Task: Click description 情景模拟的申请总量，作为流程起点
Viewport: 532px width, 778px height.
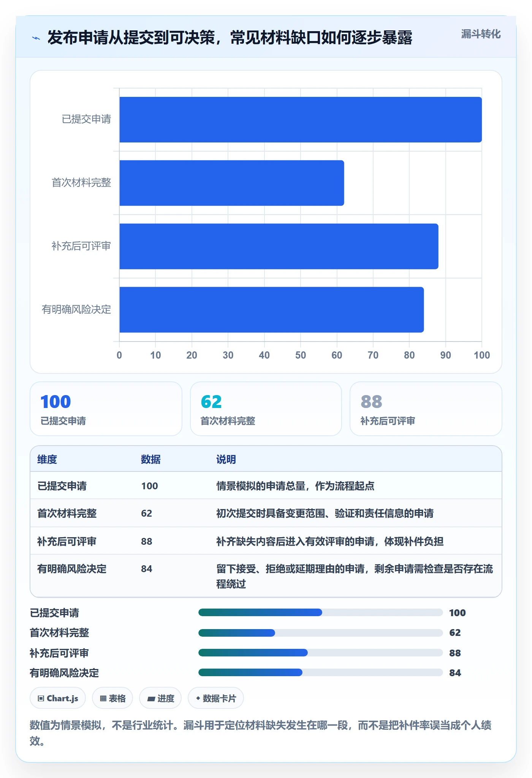Action: (295, 486)
